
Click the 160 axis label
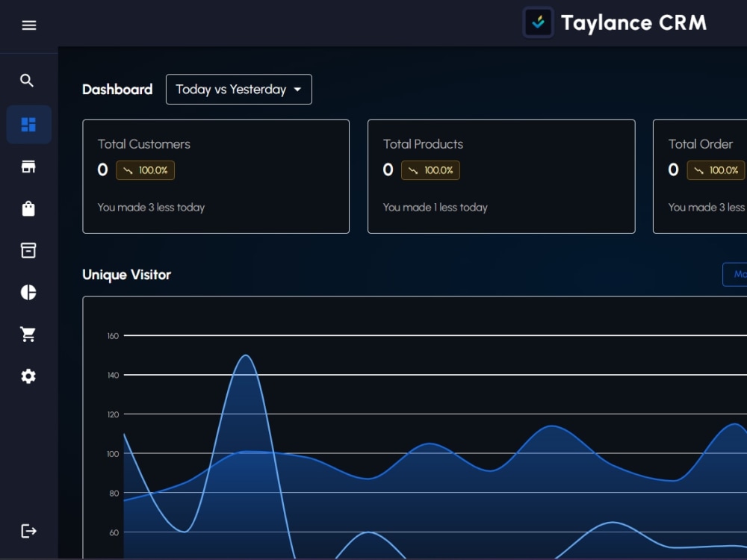[113, 336]
